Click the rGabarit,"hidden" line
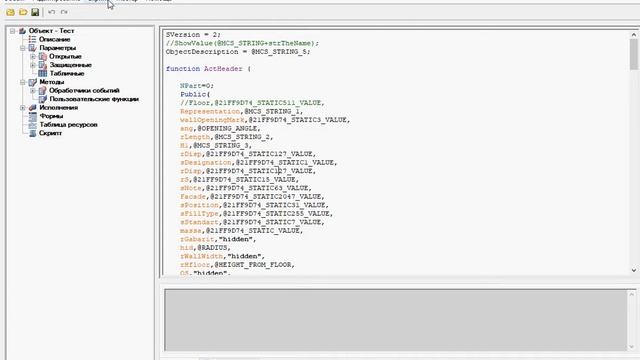This screenshot has width=640, height=360. click(218, 240)
